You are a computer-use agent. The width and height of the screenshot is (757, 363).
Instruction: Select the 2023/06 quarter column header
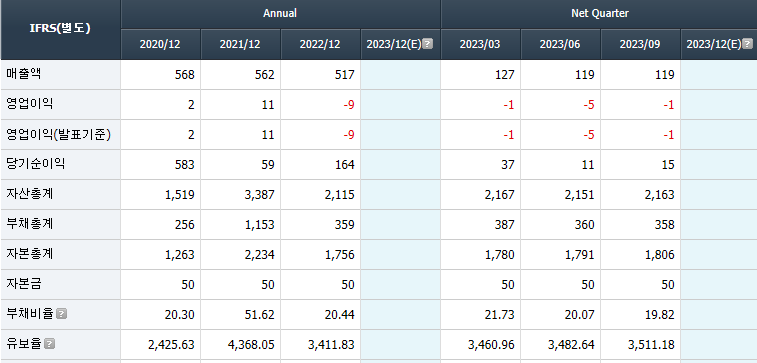(560, 44)
